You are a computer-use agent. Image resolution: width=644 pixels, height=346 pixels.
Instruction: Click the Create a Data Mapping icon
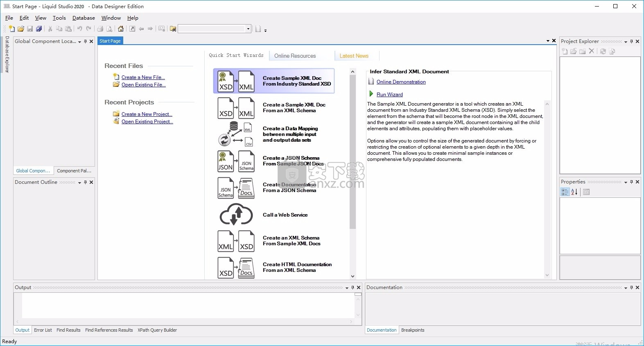tap(235, 134)
